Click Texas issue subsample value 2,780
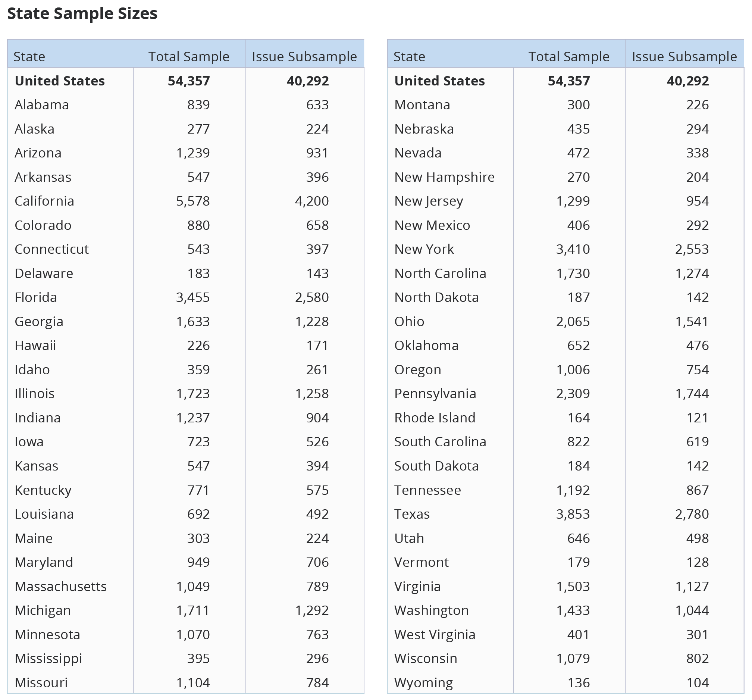Viewport: 752px width, 700px height. click(x=692, y=514)
